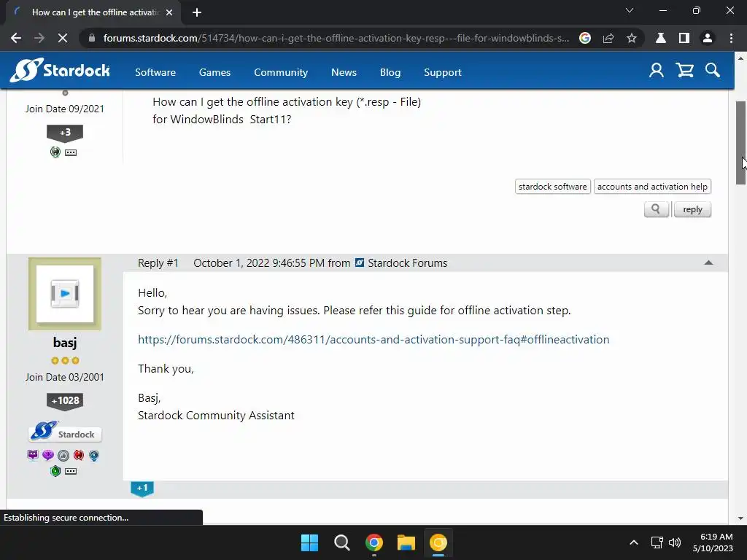The height and width of the screenshot is (560, 747).
Task: Open the Reply #1 permalink
Action: coord(158,262)
